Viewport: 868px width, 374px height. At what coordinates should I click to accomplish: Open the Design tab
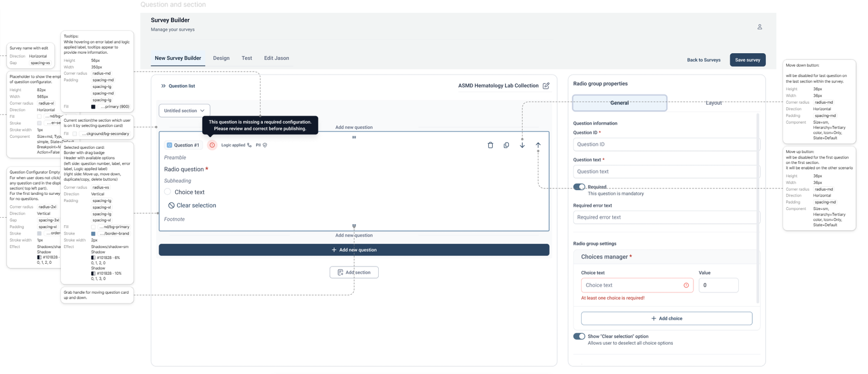click(221, 58)
